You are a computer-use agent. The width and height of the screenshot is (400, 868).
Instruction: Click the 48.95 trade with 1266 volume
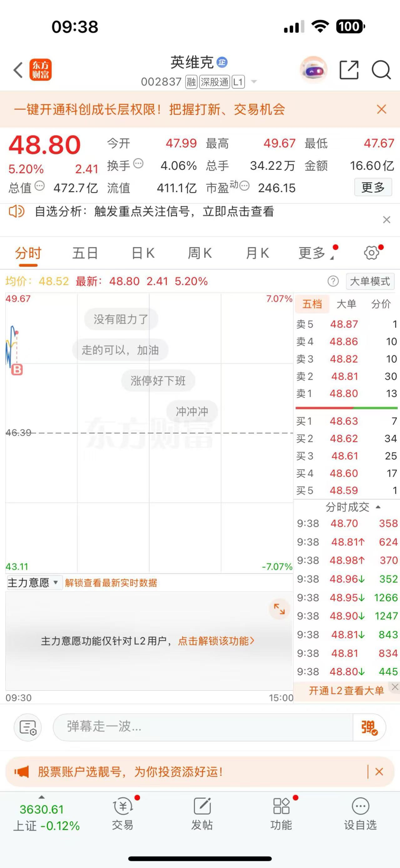(x=347, y=598)
